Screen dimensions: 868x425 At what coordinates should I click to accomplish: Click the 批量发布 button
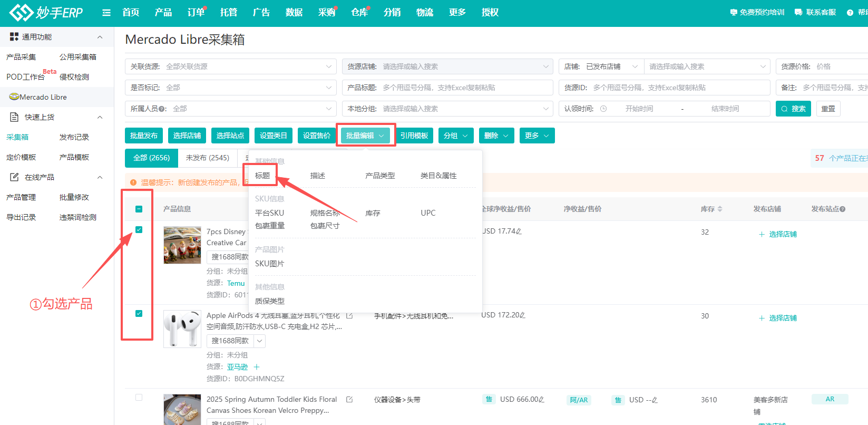144,136
